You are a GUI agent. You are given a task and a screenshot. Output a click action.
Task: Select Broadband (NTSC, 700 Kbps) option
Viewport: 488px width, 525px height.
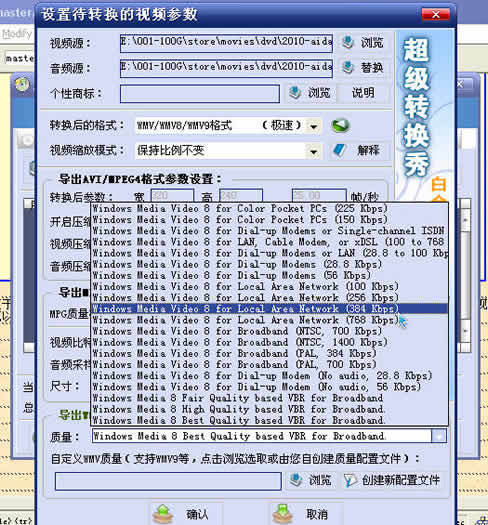tap(270, 331)
